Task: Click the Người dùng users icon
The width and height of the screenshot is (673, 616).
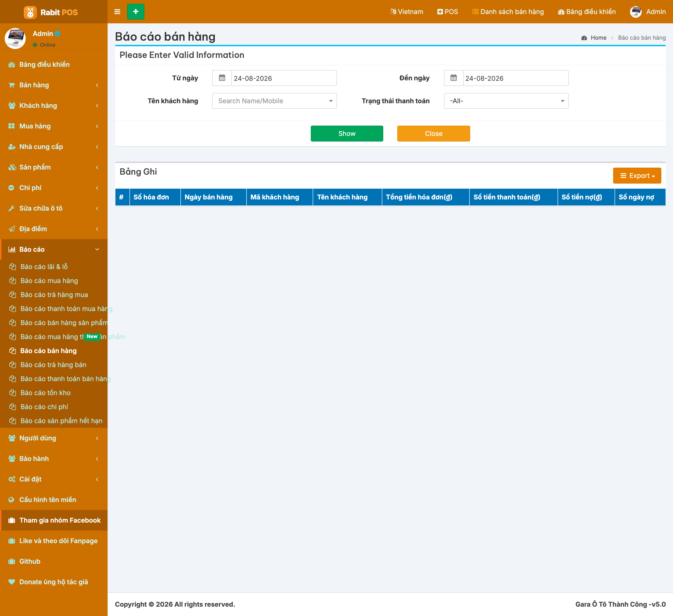Action: tap(12, 438)
